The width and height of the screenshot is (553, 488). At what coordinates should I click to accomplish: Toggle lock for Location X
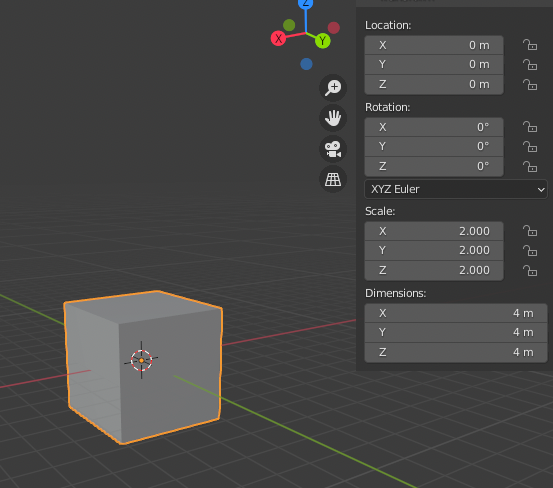point(530,45)
